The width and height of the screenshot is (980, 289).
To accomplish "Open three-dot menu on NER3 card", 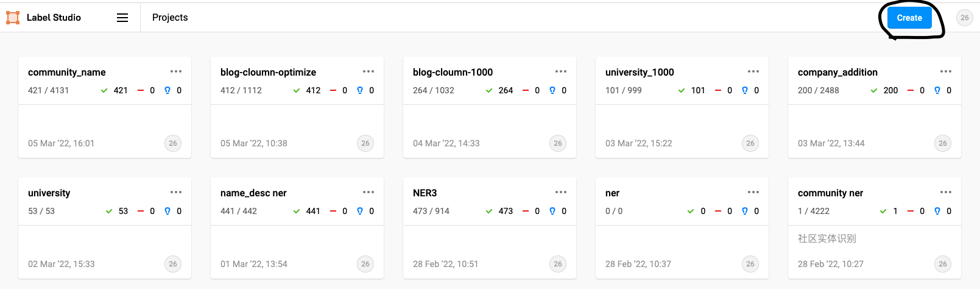I will click(561, 192).
